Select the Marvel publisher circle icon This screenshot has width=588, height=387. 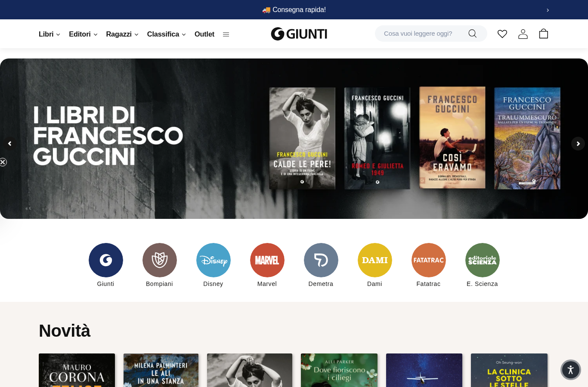point(267,260)
